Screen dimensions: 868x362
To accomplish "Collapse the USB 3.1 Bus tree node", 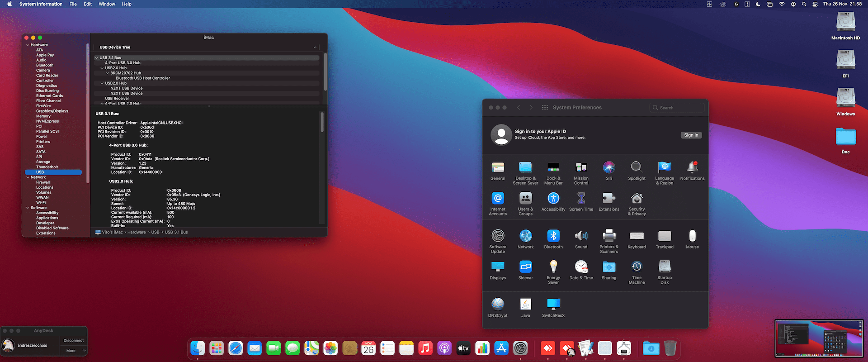I will point(97,58).
